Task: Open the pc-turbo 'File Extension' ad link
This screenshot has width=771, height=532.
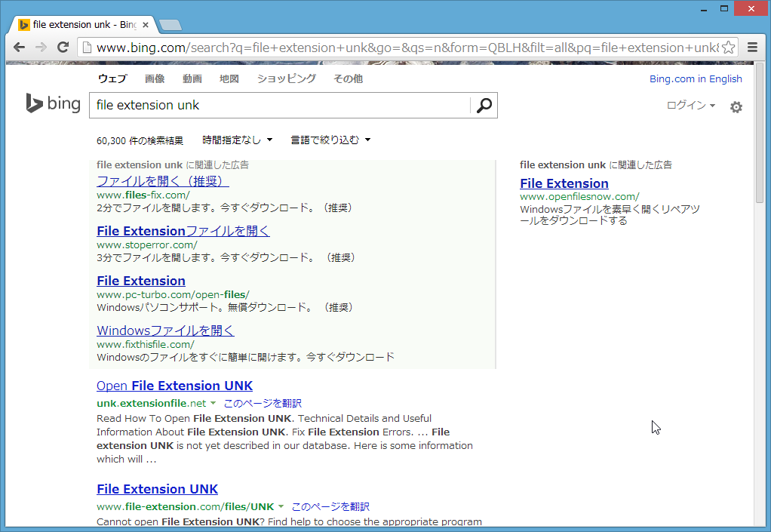Action: pyautogui.click(x=140, y=281)
